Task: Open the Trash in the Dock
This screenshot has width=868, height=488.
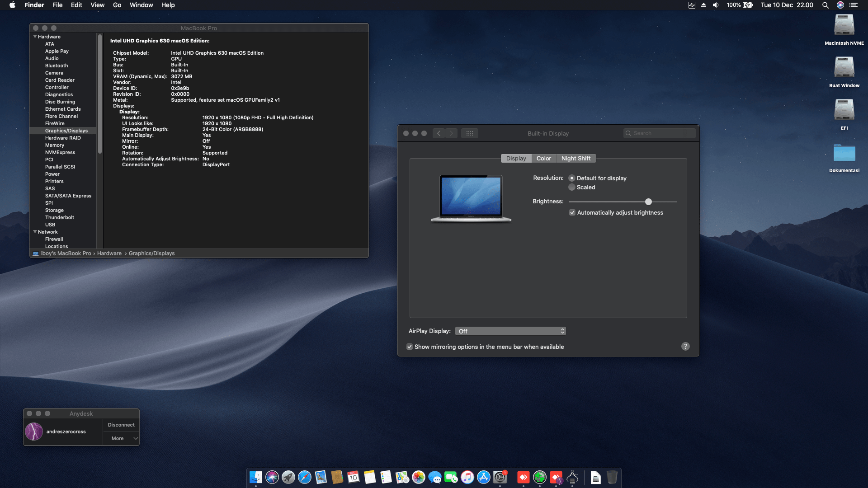Action: point(613,478)
